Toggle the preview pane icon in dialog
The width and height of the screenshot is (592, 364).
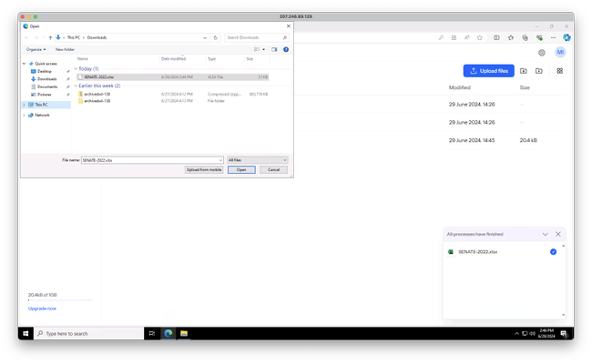(x=274, y=49)
